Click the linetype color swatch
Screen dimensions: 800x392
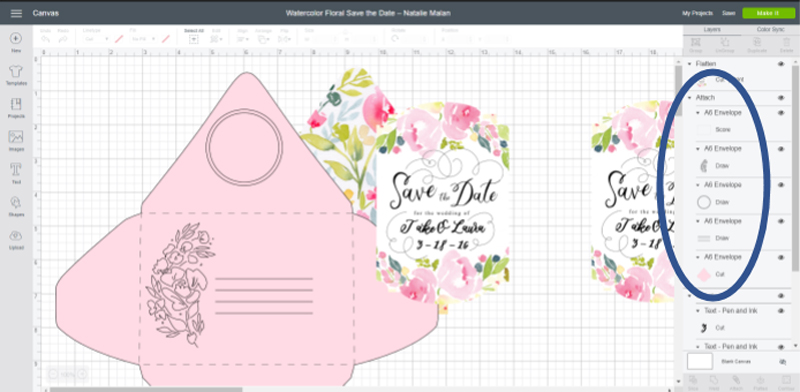tap(119, 39)
